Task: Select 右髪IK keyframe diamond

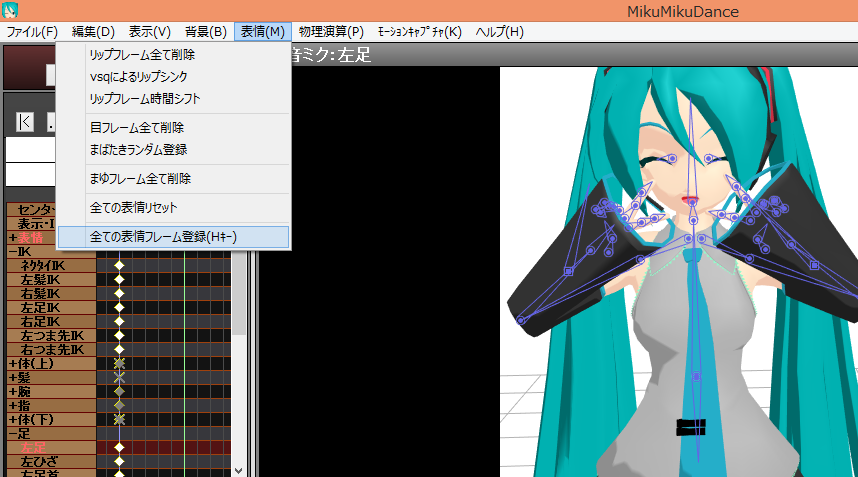Action: [x=119, y=294]
